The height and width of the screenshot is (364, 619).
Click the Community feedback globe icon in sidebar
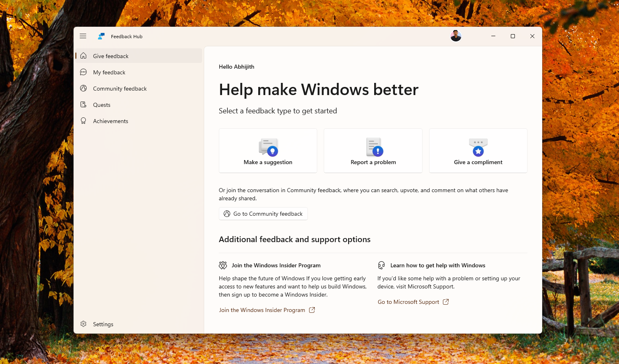[x=83, y=88]
